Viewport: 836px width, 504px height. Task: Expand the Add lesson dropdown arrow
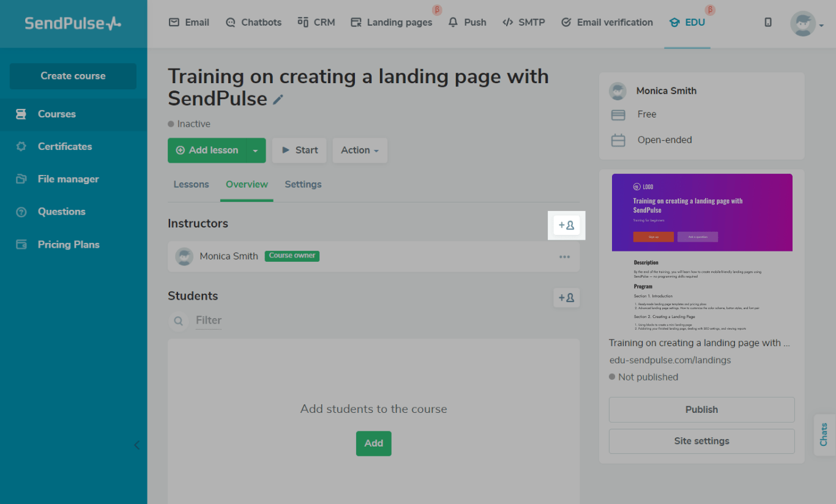pyautogui.click(x=256, y=150)
